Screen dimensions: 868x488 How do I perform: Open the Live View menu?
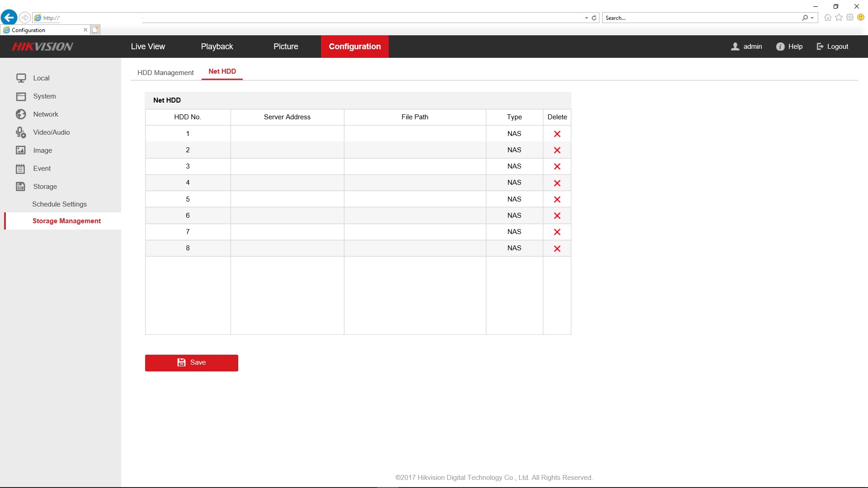coord(148,47)
